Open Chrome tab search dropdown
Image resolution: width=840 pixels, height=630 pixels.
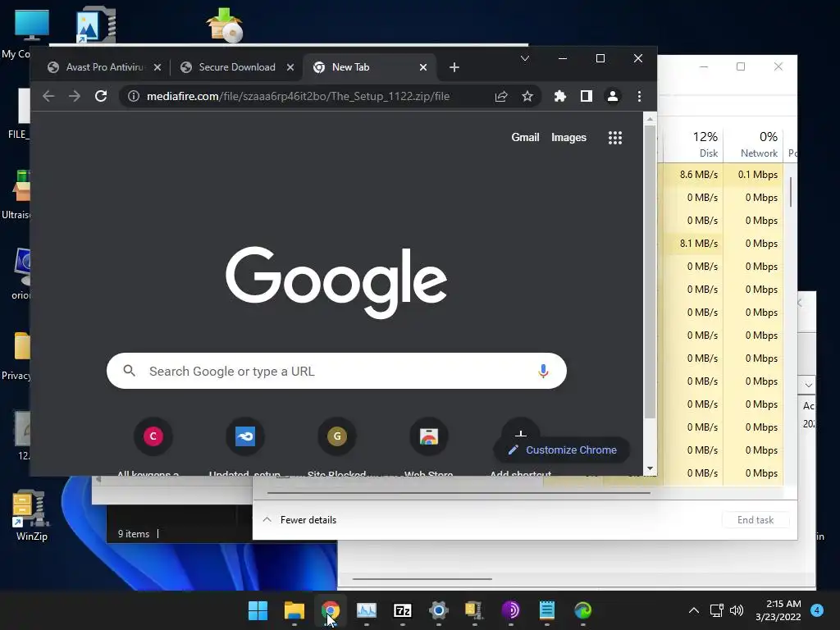pos(525,58)
